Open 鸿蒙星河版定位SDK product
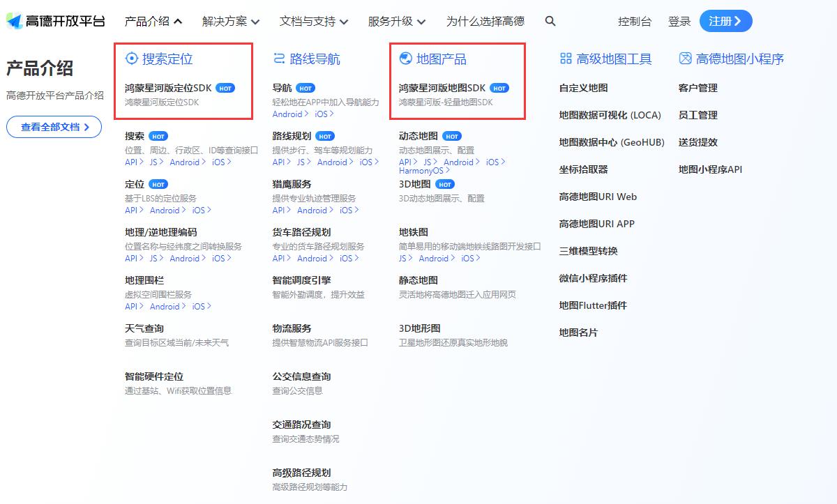The height and width of the screenshot is (504, 837). click(x=168, y=88)
